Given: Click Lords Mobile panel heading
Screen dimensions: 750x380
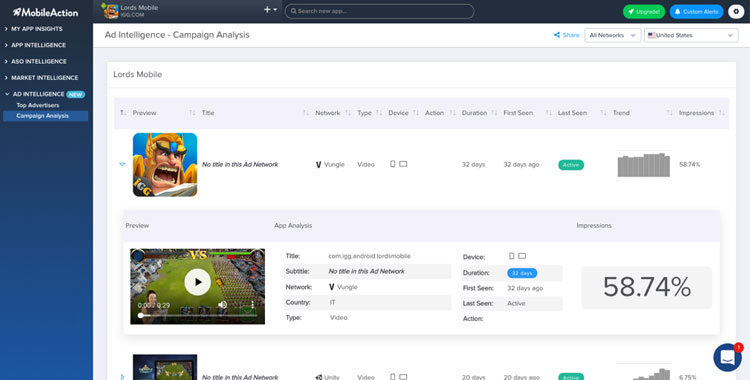Looking at the screenshot, I should [138, 75].
